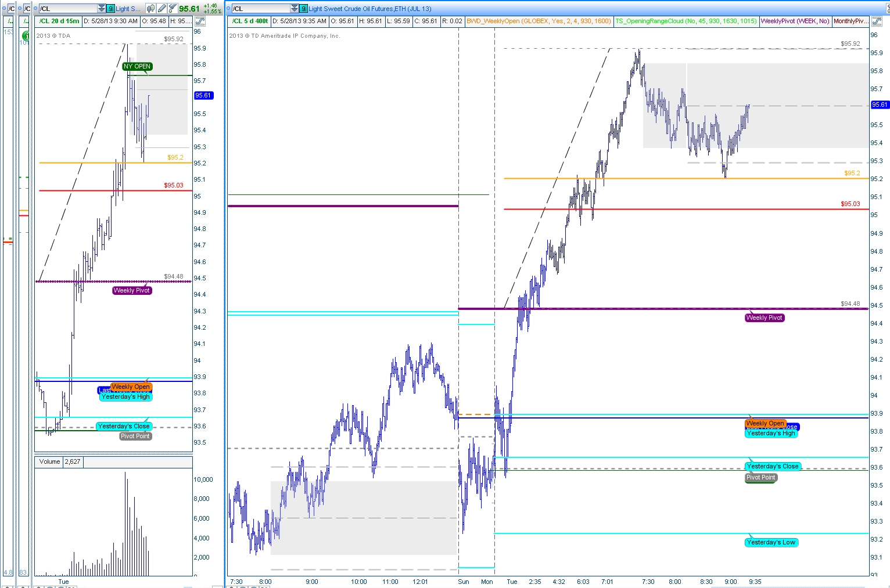Click the 95.61 price bubble on right chart axis
Image resolution: width=890 pixels, height=588 pixels.
pos(880,104)
